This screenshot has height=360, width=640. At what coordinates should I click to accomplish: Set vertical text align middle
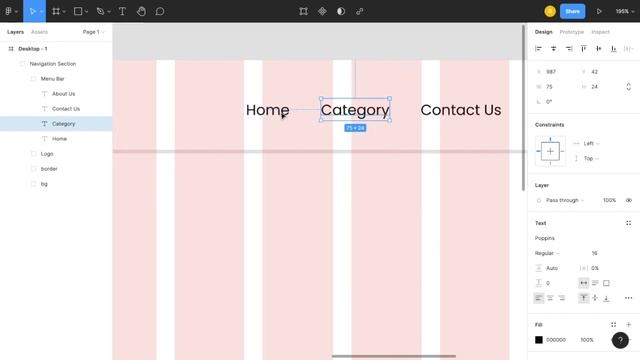pyautogui.click(x=595, y=298)
